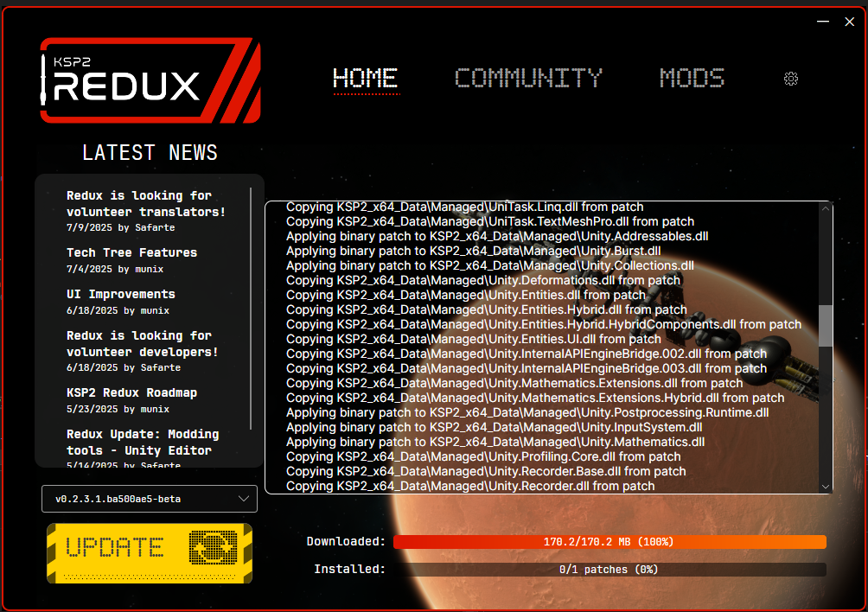Go to the MODS tab
The width and height of the screenshot is (868, 612).
coord(692,78)
